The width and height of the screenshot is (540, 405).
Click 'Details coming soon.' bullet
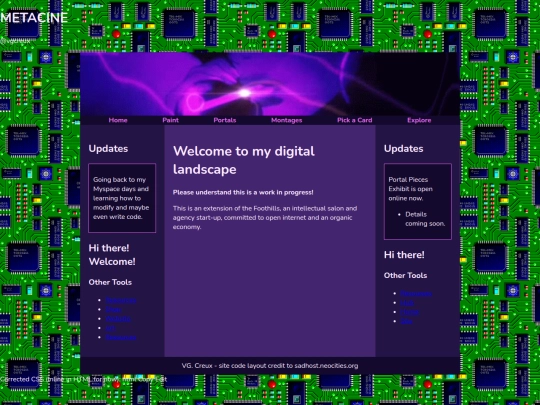coord(425,219)
